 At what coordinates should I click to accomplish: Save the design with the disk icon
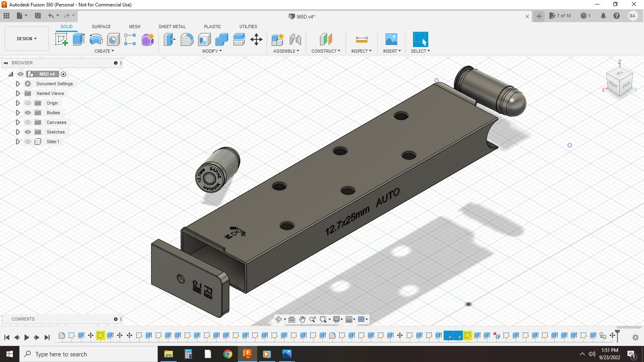(x=38, y=16)
